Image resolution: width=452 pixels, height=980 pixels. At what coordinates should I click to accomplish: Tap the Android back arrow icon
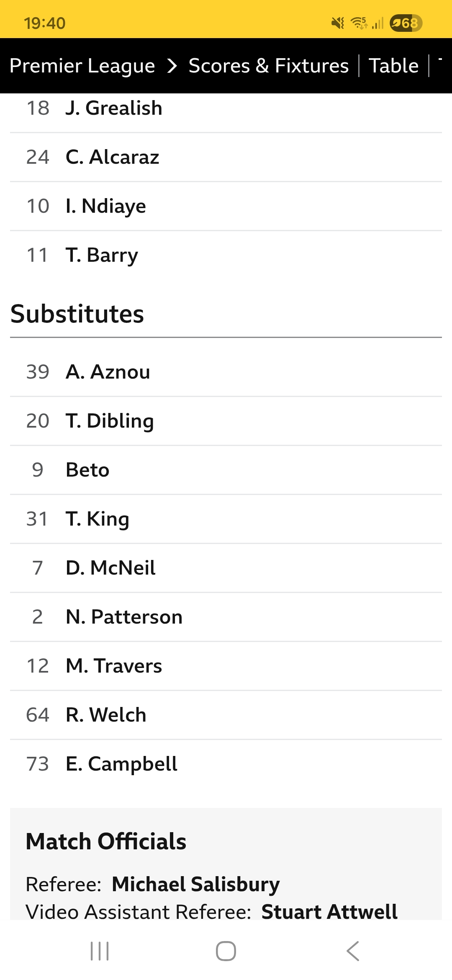pyautogui.click(x=353, y=951)
